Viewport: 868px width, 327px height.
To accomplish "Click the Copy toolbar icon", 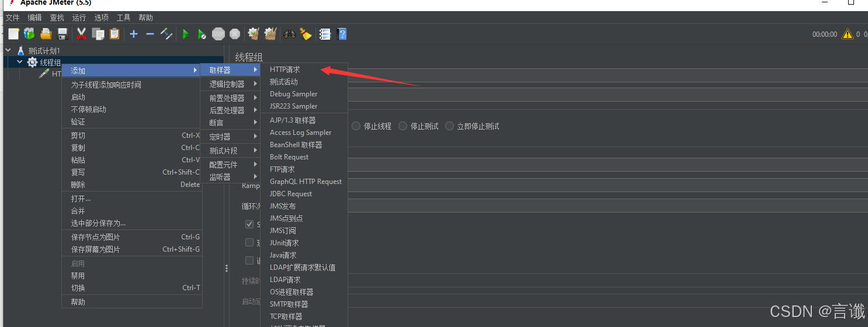I will coord(98,34).
